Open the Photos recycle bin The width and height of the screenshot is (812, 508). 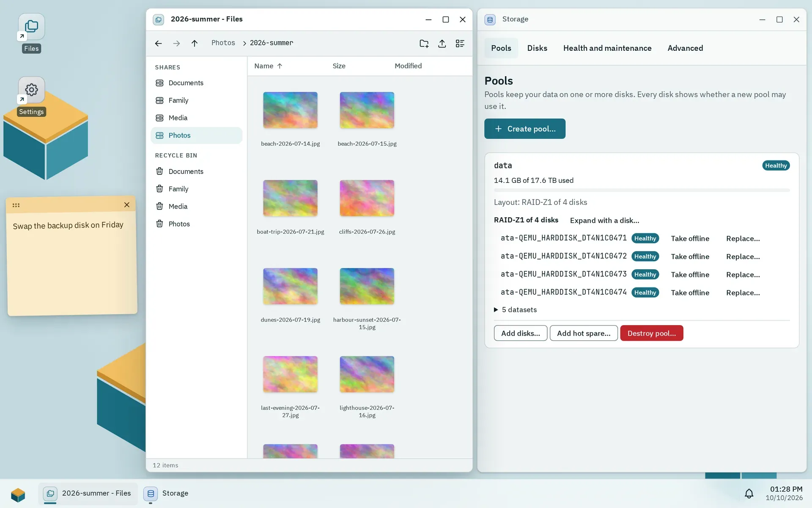tap(196, 224)
